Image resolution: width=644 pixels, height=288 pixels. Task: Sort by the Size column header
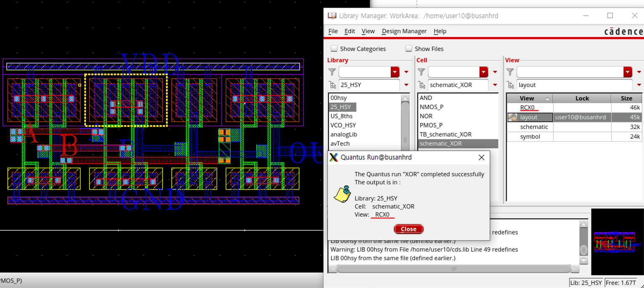coord(626,98)
